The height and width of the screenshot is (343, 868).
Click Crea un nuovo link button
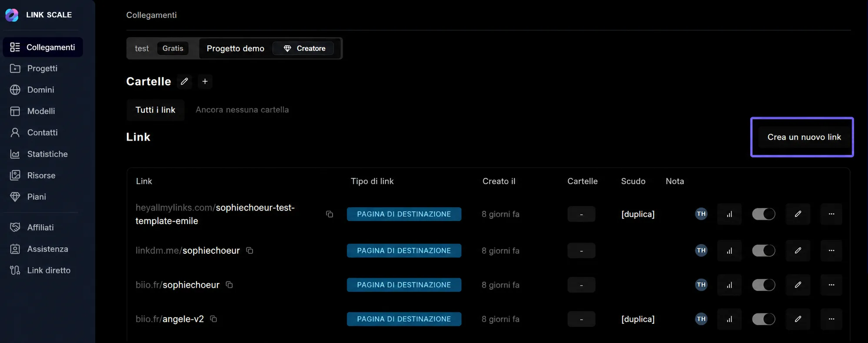804,137
